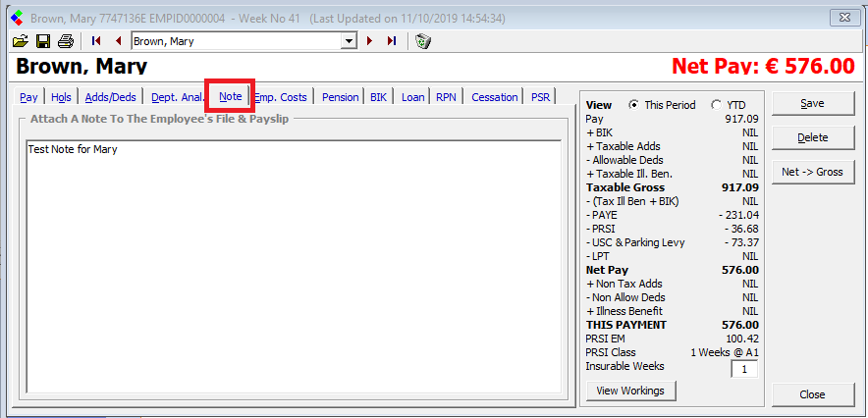Click the View Workings button

click(630, 391)
